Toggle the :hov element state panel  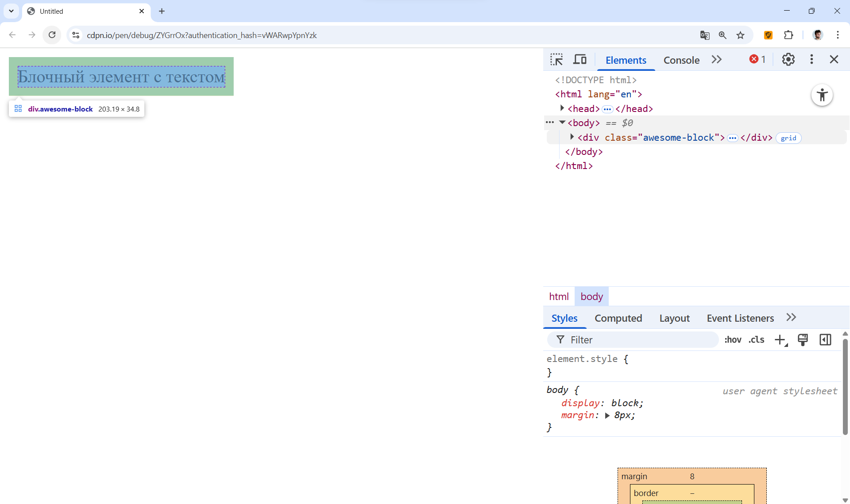click(733, 340)
